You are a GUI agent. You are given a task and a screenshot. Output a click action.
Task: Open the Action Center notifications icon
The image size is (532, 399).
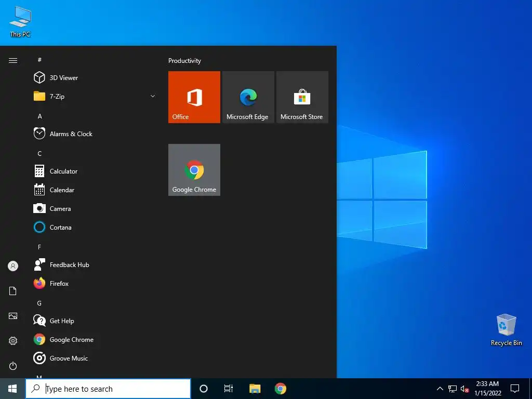point(515,389)
